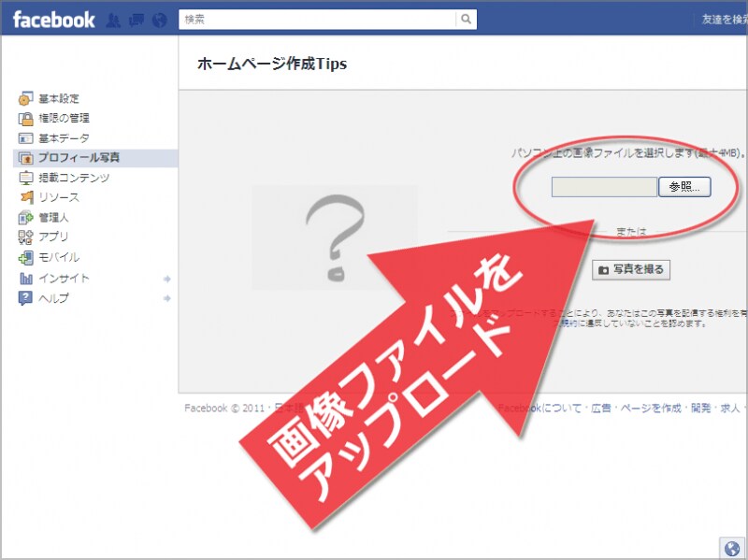Screen dimensions: 748x560
Task: Click ヘルプ question icon in sidebar
Action: pos(25,298)
